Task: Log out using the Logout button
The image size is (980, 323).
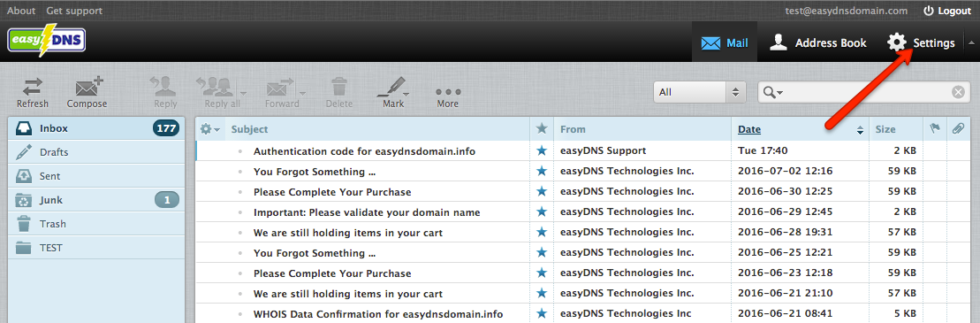Action: (x=947, y=11)
